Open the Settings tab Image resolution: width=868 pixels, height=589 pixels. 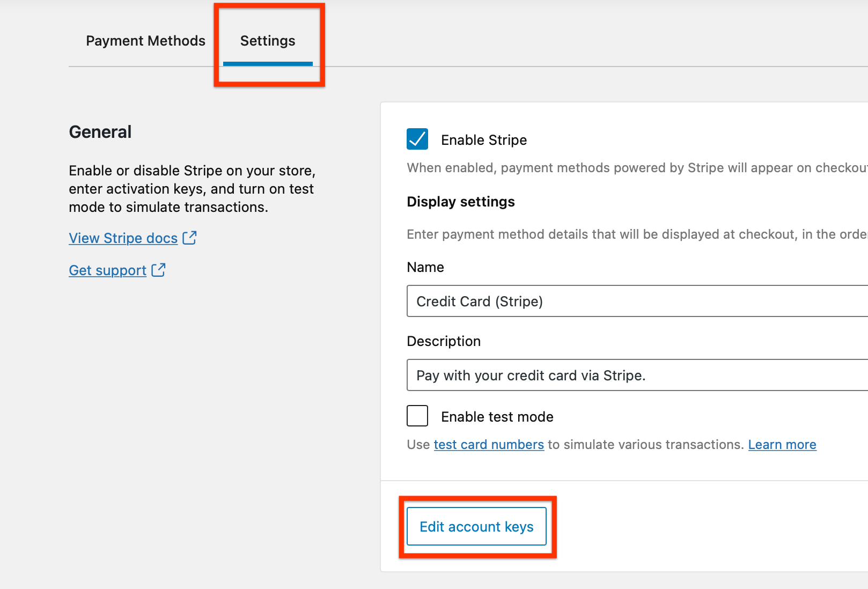(268, 41)
